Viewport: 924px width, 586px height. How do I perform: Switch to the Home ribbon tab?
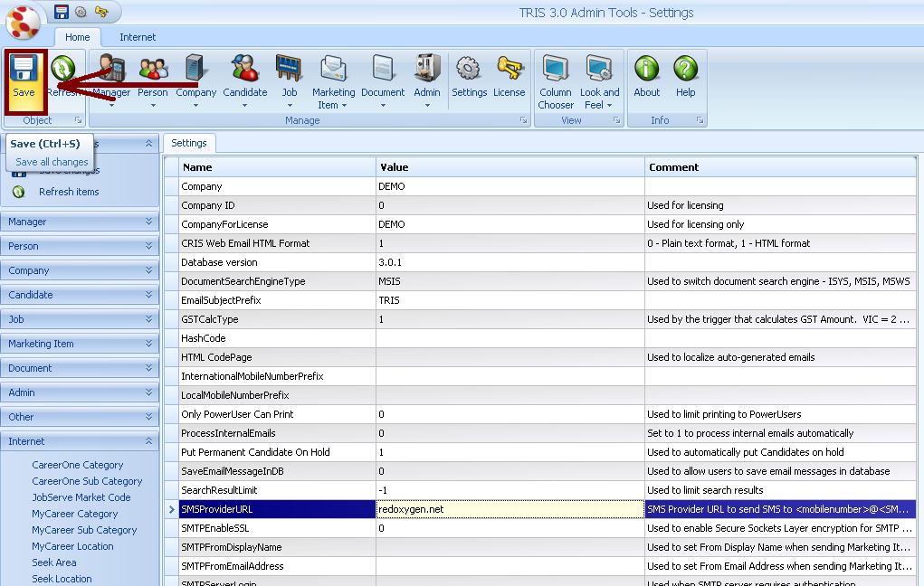(x=77, y=37)
